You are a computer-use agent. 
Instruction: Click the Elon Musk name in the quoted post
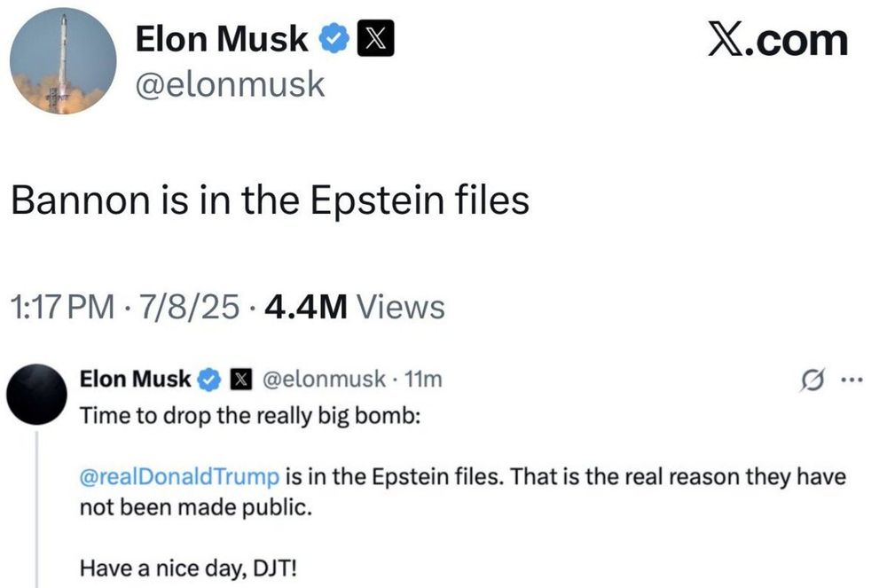136,380
